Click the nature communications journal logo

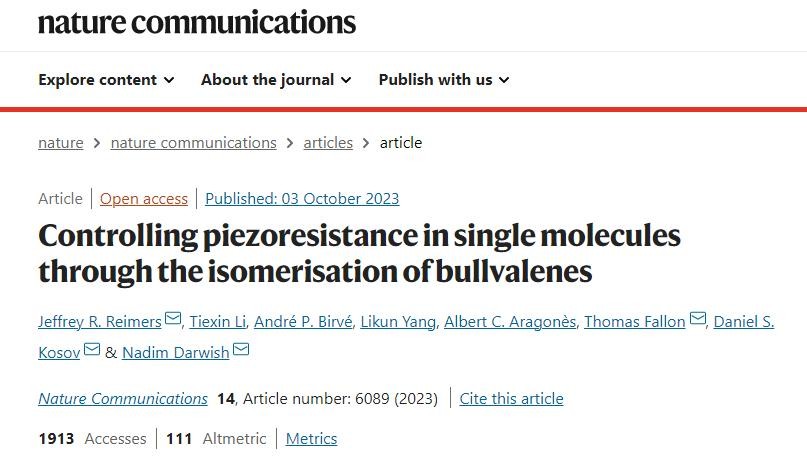click(197, 21)
